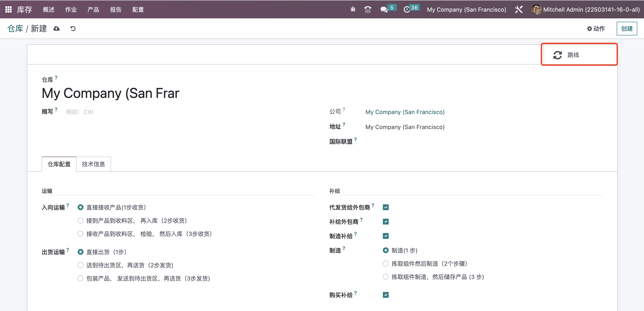Click the messages badge showing 5
Image resolution: width=644 pixels, height=311 pixels.
(392, 8)
